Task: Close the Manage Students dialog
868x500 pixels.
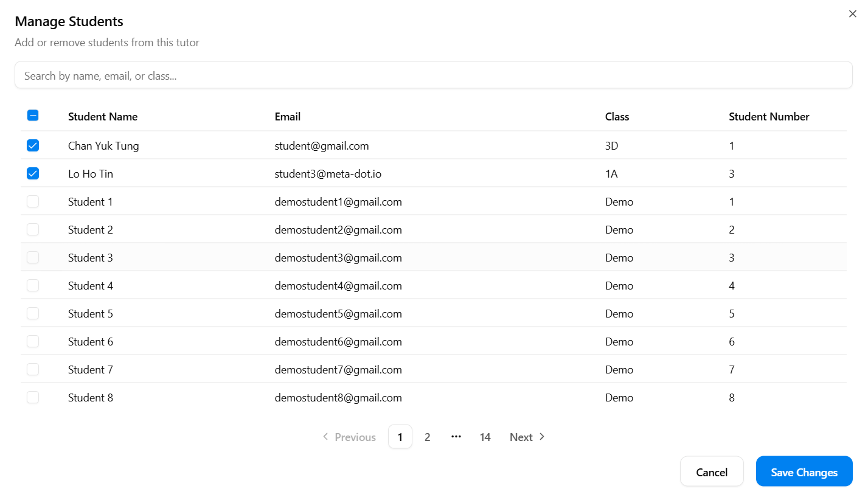Action: (852, 14)
